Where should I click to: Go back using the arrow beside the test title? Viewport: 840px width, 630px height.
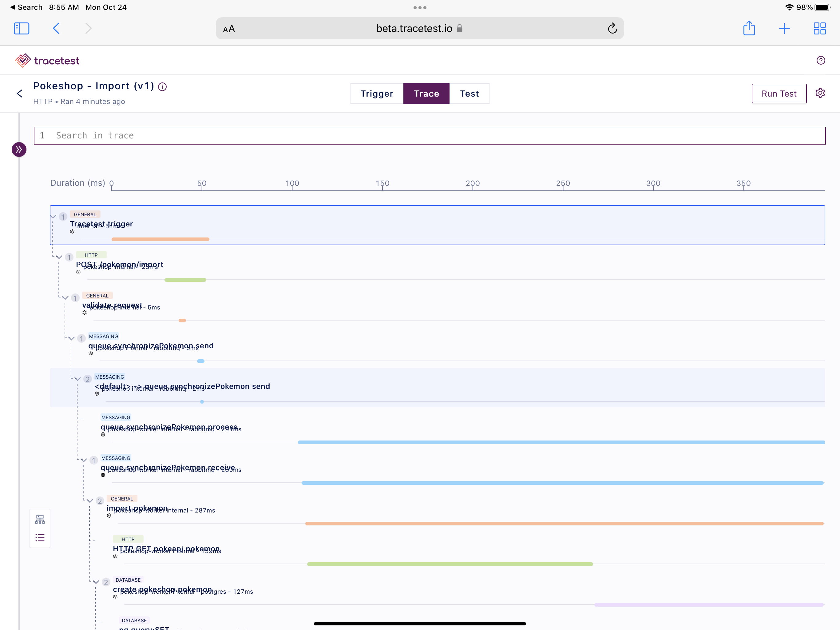tap(20, 93)
